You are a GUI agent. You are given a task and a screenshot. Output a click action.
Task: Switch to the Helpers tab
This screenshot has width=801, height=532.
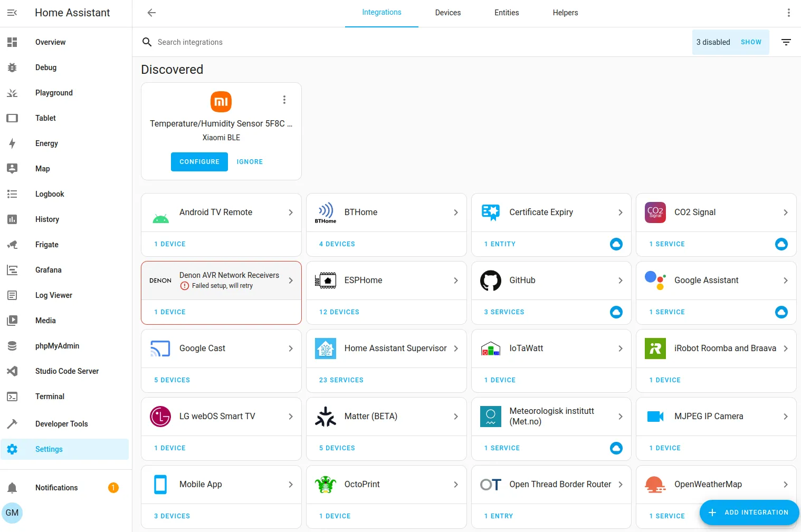coord(565,12)
